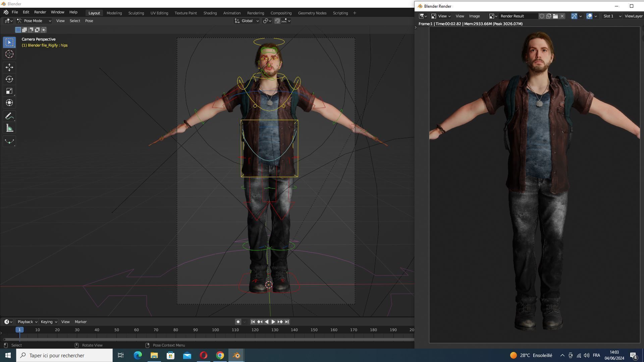The width and height of the screenshot is (644, 362).
Task: Open the timeline editor type dropdown
Action: pyautogui.click(x=8, y=322)
